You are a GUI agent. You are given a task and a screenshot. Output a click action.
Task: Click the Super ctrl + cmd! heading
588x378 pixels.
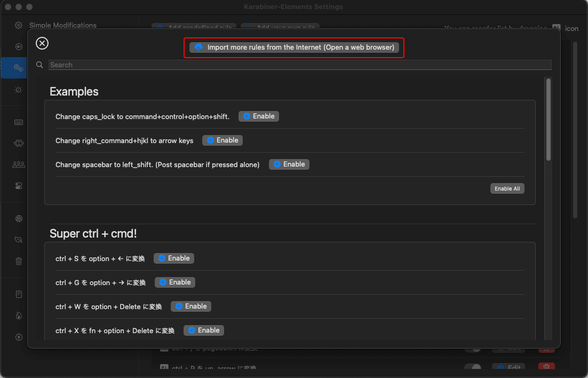pyautogui.click(x=93, y=233)
